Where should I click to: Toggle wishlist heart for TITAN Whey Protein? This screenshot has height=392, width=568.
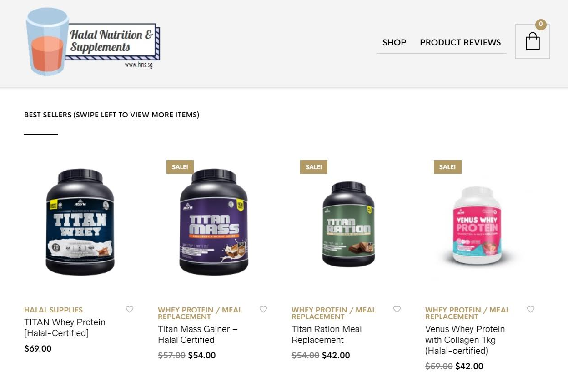[130, 309]
